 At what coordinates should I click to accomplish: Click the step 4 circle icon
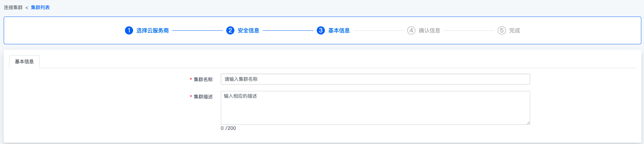[411, 30]
